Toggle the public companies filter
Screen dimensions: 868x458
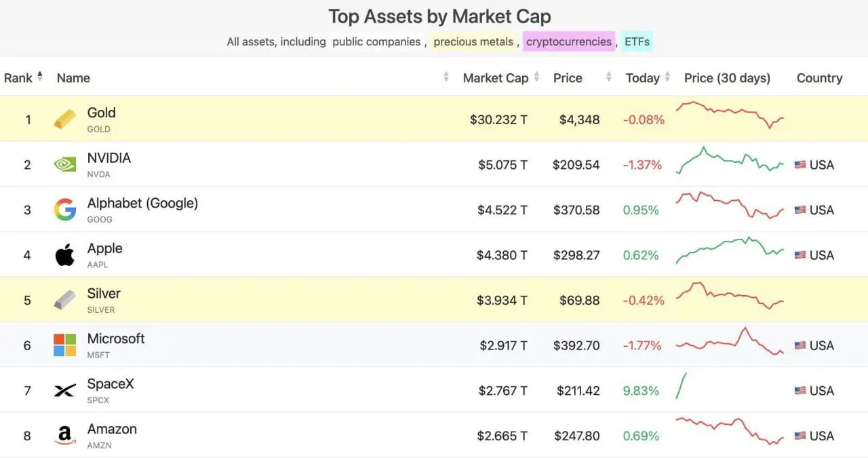coord(376,41)
